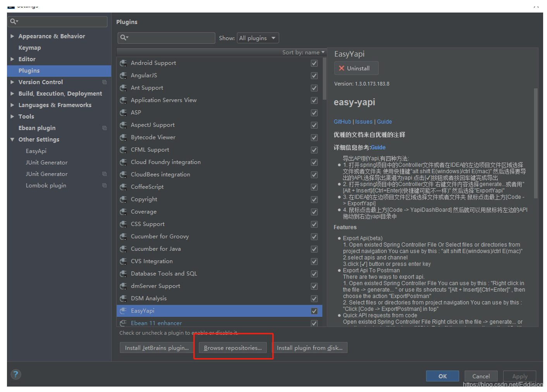Toggle the Cucumber for Groovy checkbox

coord(314,237)
